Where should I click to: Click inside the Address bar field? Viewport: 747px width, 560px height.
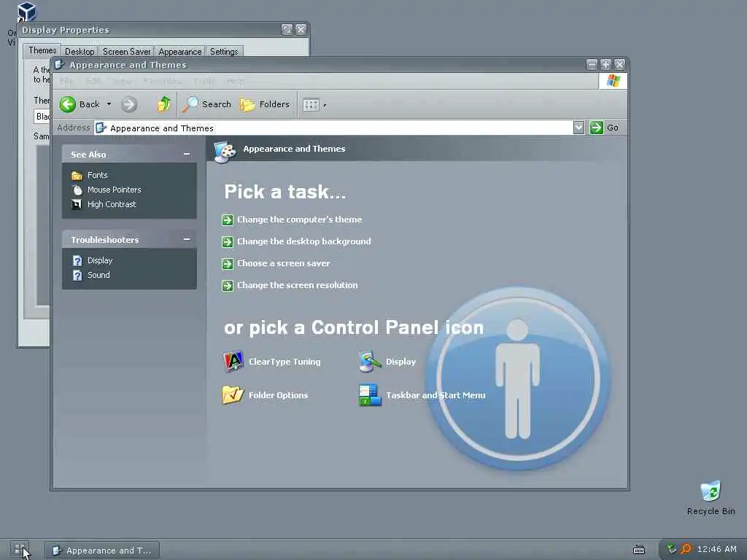point(333,128)
